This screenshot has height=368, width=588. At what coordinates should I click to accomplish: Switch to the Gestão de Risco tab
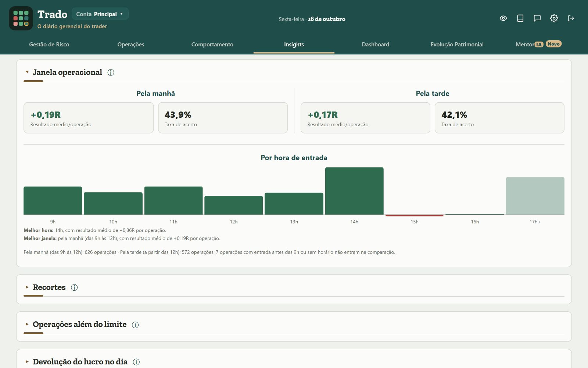coord(49,45)
